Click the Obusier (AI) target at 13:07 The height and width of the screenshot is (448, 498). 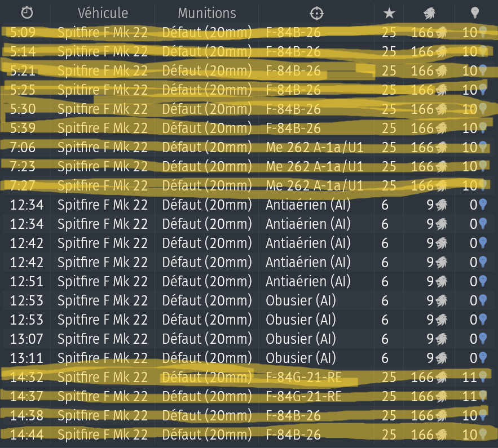pos(301,339)
